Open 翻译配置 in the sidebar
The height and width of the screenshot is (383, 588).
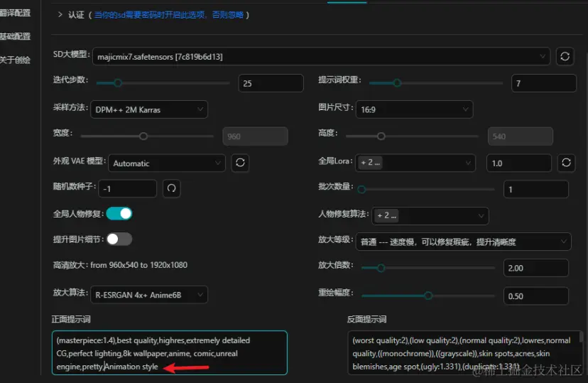tap(15, 13)
